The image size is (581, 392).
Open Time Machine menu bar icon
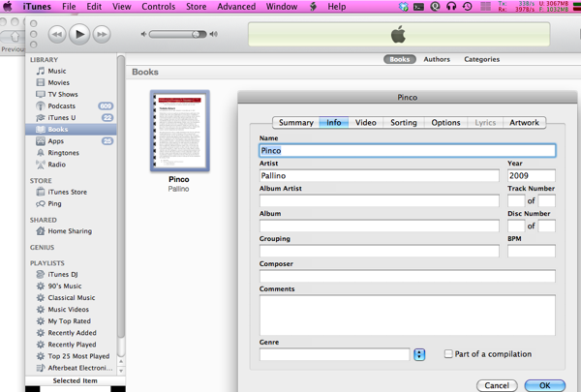468,7
